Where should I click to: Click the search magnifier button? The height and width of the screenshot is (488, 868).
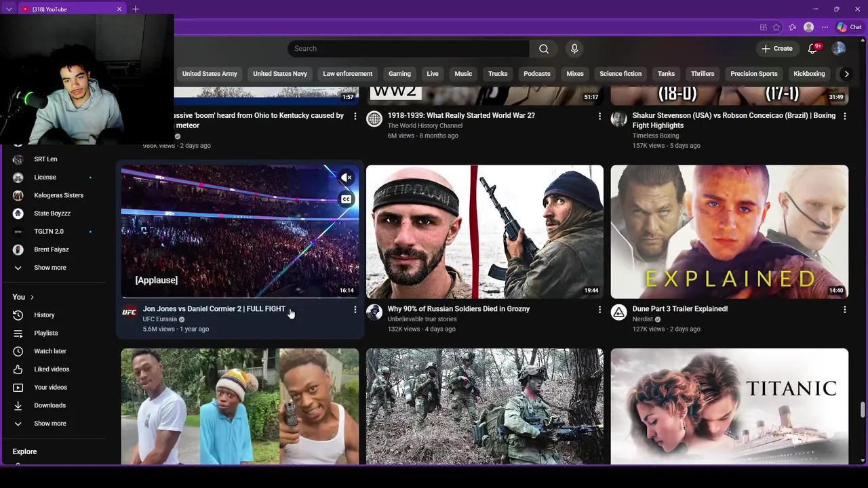click(543, 49)
